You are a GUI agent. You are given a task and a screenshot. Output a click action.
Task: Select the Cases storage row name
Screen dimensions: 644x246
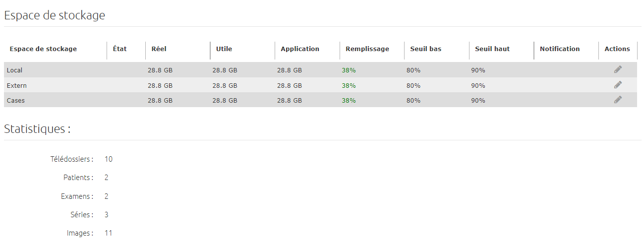(16, 100)
